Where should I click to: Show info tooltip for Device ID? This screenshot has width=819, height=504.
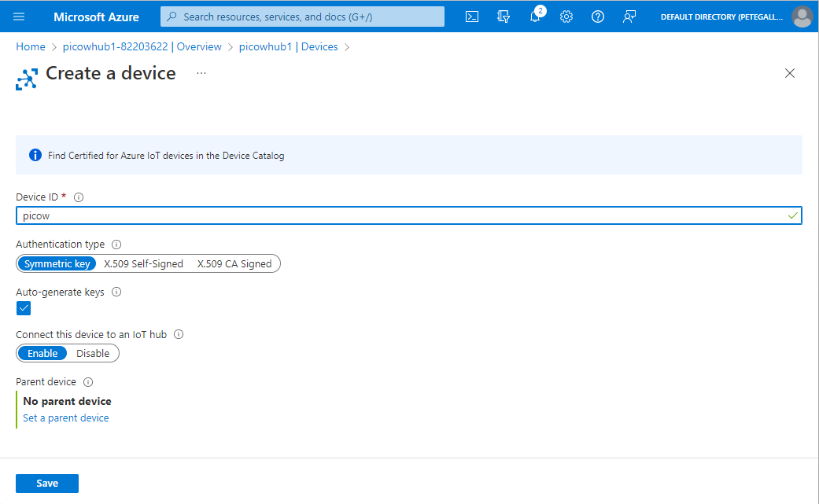(x=79, y=197)
